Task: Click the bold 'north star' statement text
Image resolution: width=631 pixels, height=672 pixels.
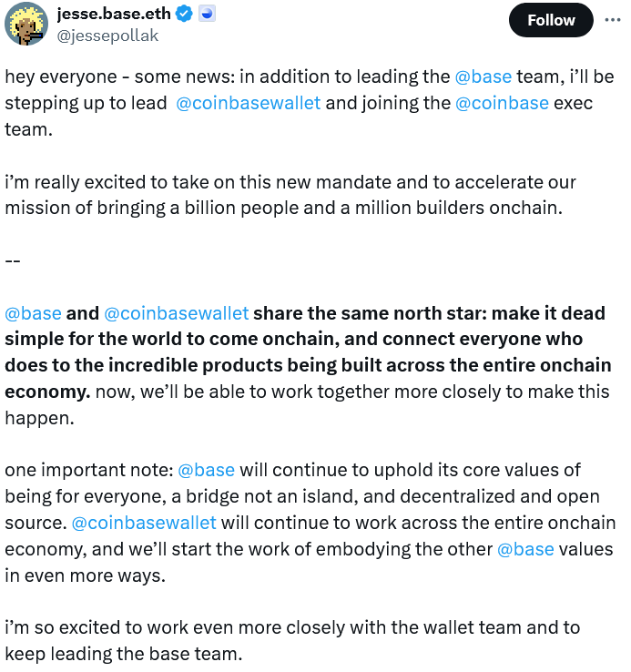Action: click(308, 352)
